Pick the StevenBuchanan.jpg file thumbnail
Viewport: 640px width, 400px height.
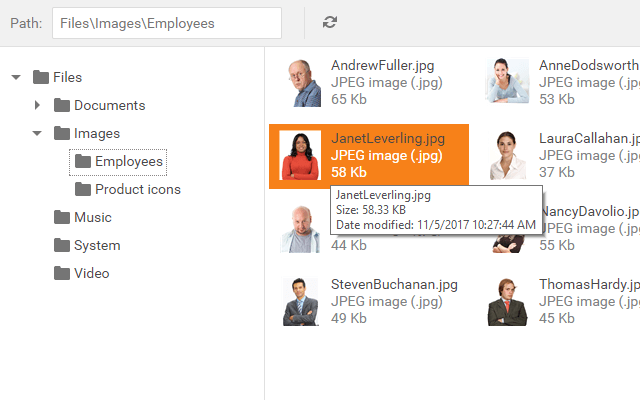pyautogui.click(x=300, y=302)
